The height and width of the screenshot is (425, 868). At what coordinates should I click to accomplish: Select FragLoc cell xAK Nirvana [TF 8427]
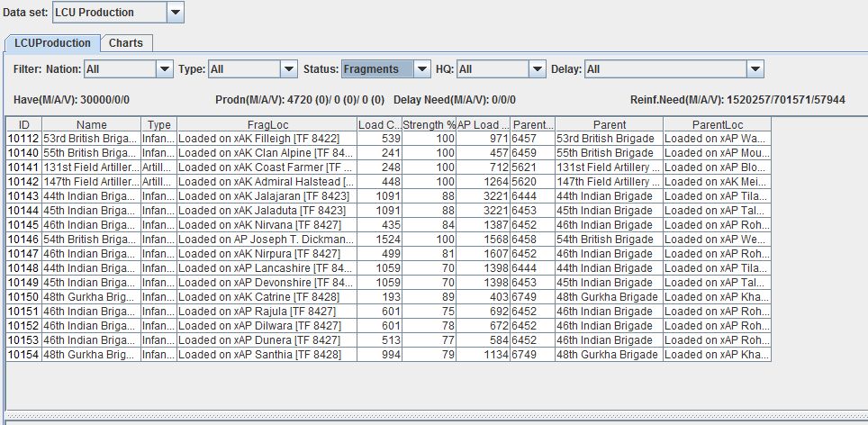267,225
